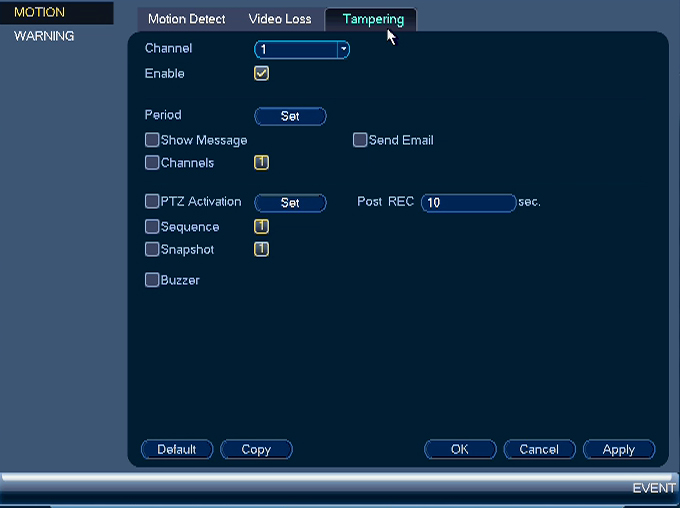
Task: Click the Cancel button
Action: point(539,449)
